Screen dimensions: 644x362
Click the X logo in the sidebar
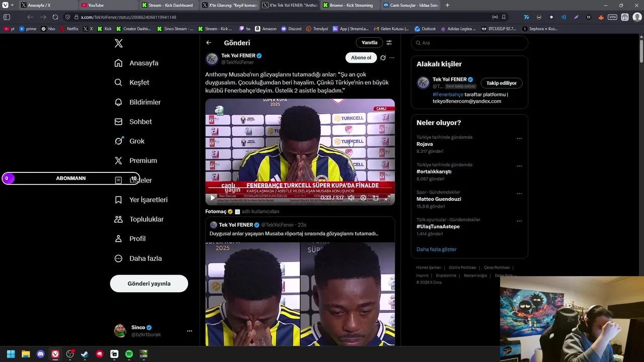click(119, 43)
